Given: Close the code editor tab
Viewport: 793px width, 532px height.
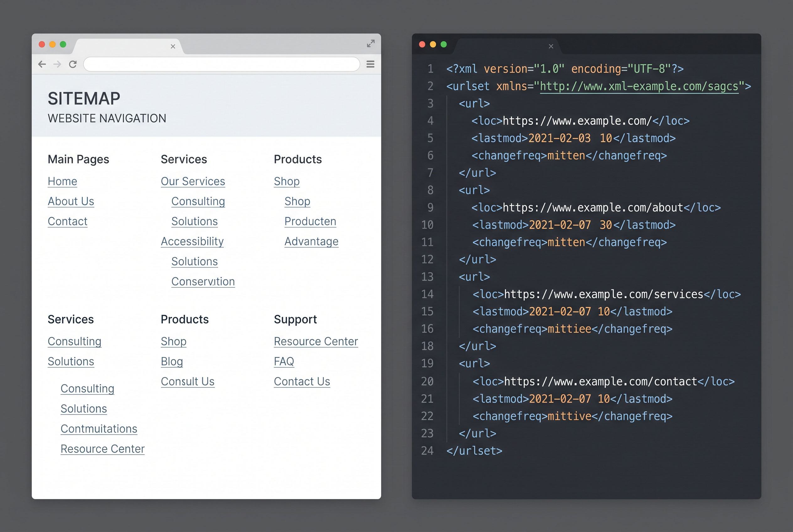Looking at the screenshot, I should tap(551, 46).
